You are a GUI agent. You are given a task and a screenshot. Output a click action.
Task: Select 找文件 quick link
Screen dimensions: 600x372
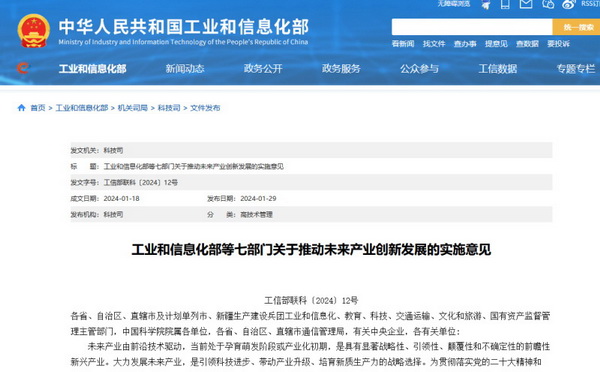[434, 44]
